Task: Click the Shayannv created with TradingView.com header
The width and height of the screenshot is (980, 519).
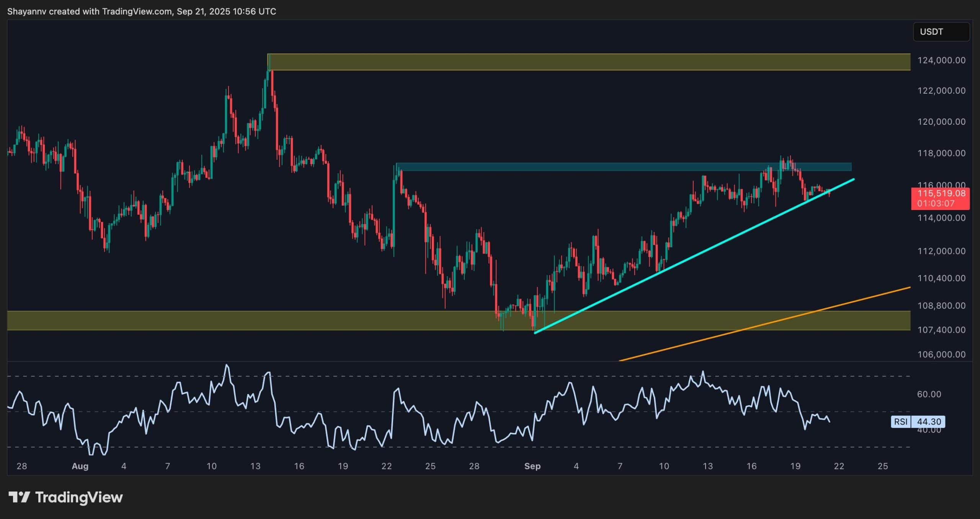Action: click(x=142, y=11)
